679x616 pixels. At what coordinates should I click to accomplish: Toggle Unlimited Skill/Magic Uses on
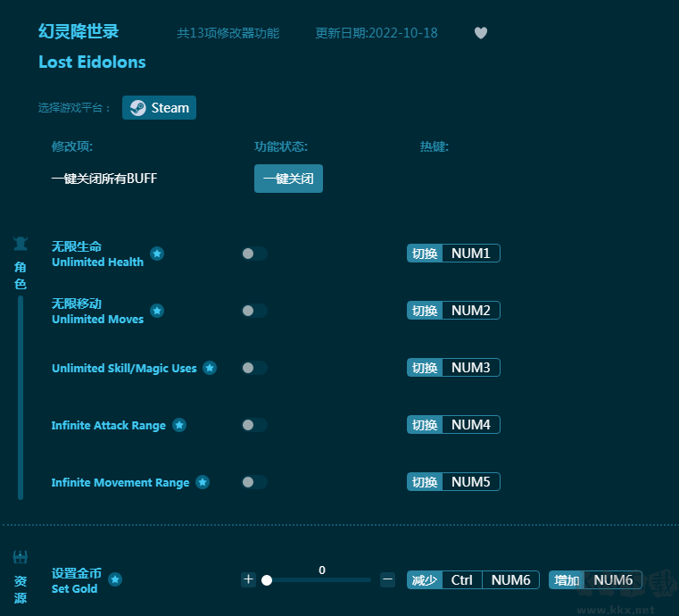[253, 368]
